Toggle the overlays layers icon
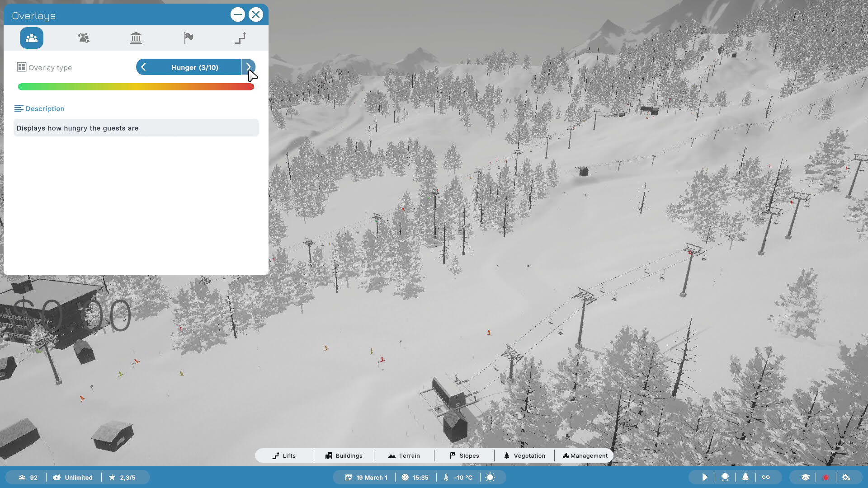This screenshot has height=488, width=868. 805,477
